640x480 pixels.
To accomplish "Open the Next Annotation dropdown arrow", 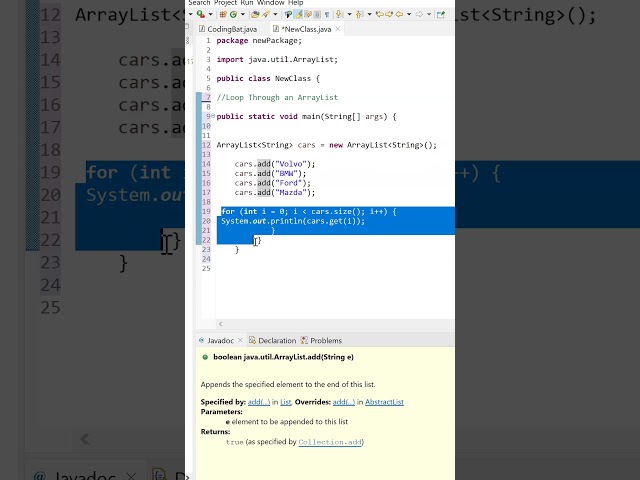I will click(x=349, y=14).
